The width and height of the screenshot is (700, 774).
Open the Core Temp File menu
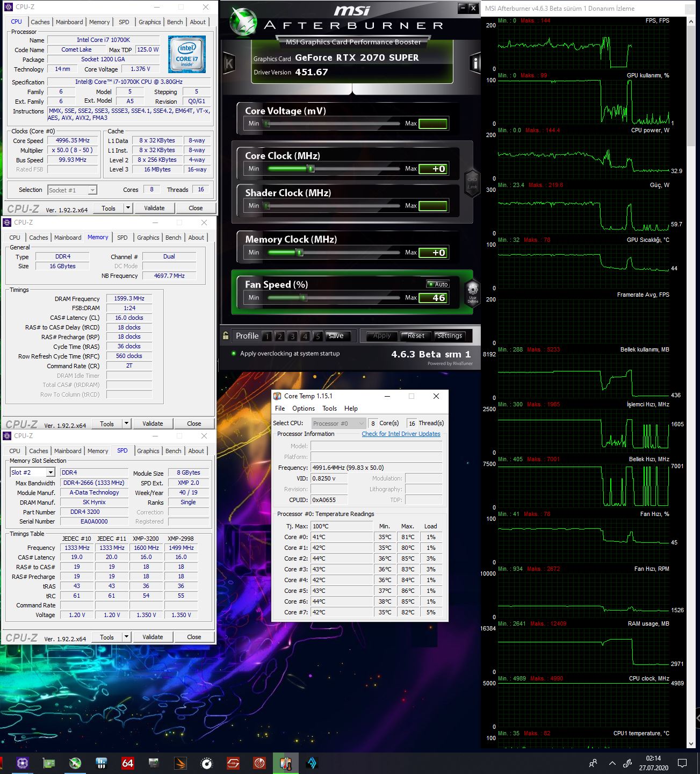click(x=280, y=408)
